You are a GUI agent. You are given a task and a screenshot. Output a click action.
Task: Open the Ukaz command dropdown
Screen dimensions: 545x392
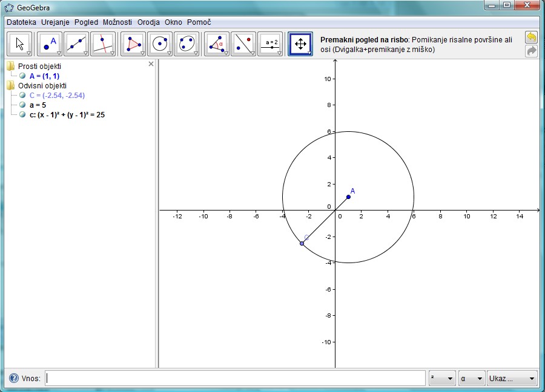pyautogui.click(x=512, y=379)
